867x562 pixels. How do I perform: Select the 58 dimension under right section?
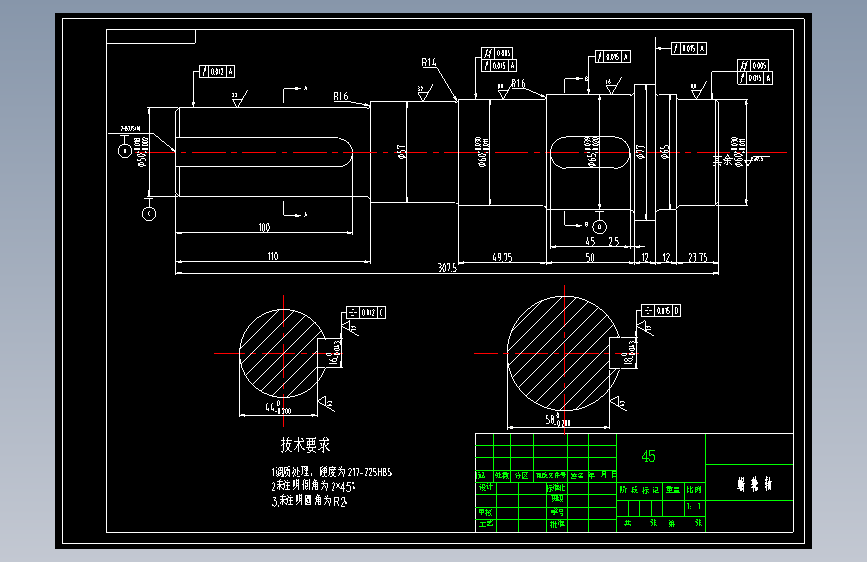point(558,420)
